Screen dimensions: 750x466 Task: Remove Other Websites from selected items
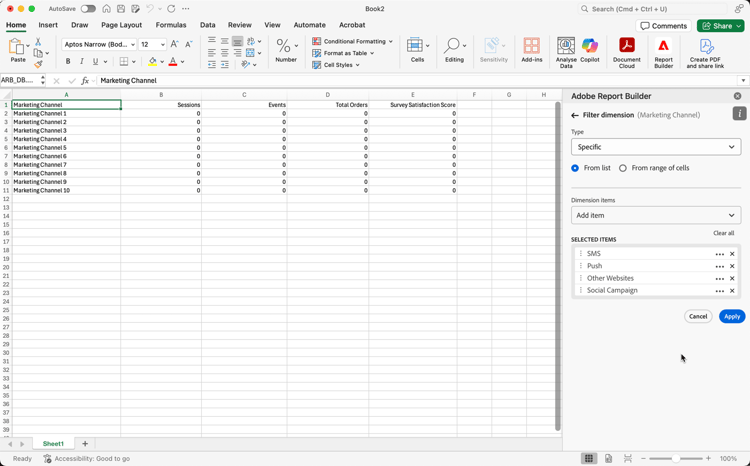732,278
